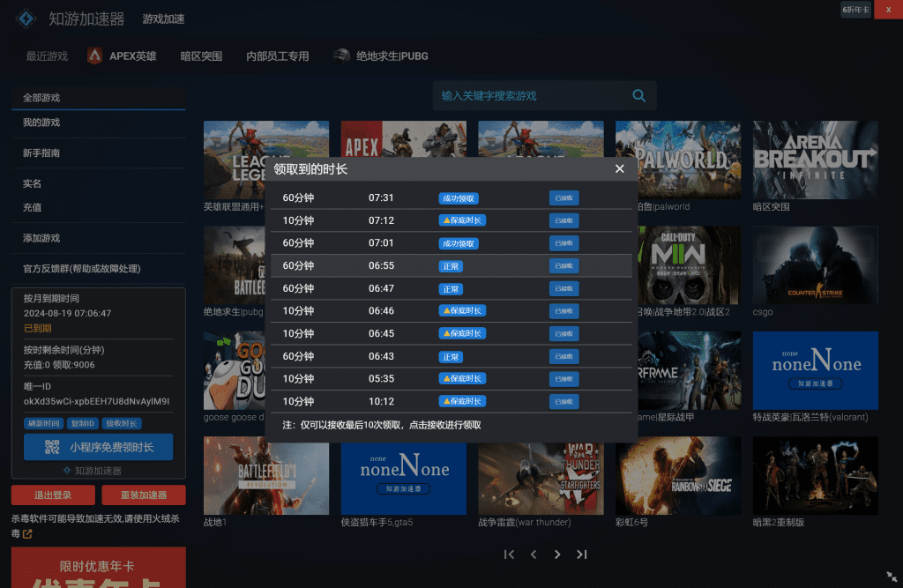Click the 已到期 expiry status text
This screenshot has width=903, height=588.
coord(37,328)
